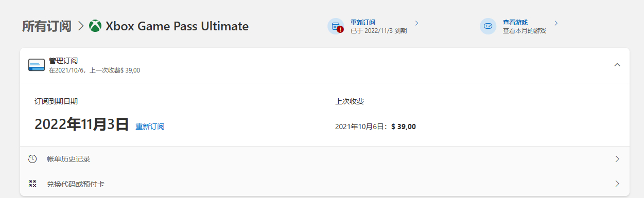This screenshot has height=198, width=644.
Task: Click chevron next to 查看游戏
Action: click(x=556, y=23)
